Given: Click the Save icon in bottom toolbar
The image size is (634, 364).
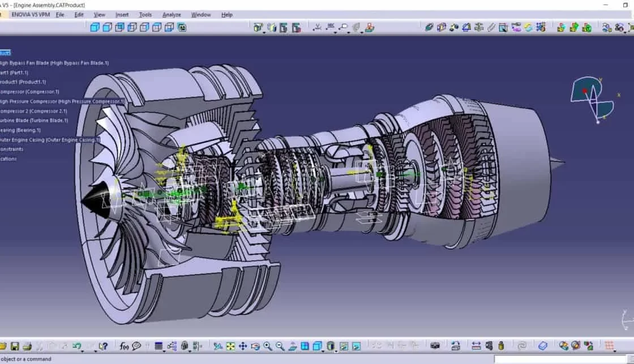Looking at the screenshot, I should (15, 346).
